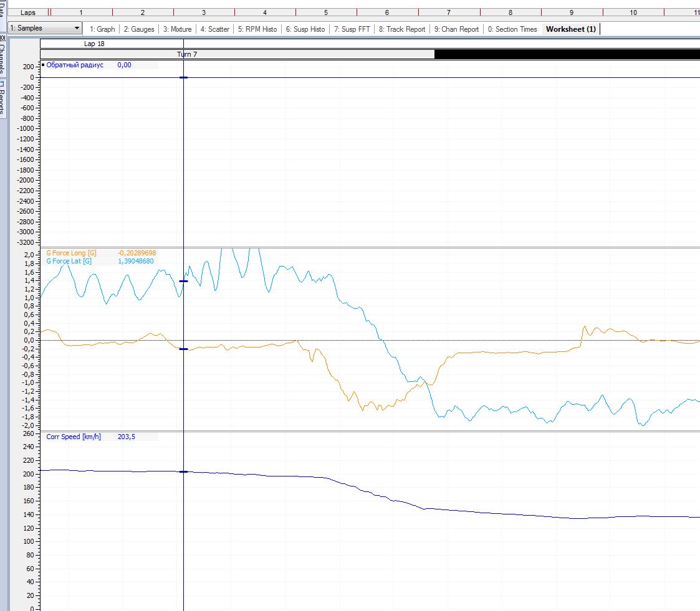Go to the 4: Scatter tab
This screenshot has width=700, height=611.
click(x=214, y=29)
